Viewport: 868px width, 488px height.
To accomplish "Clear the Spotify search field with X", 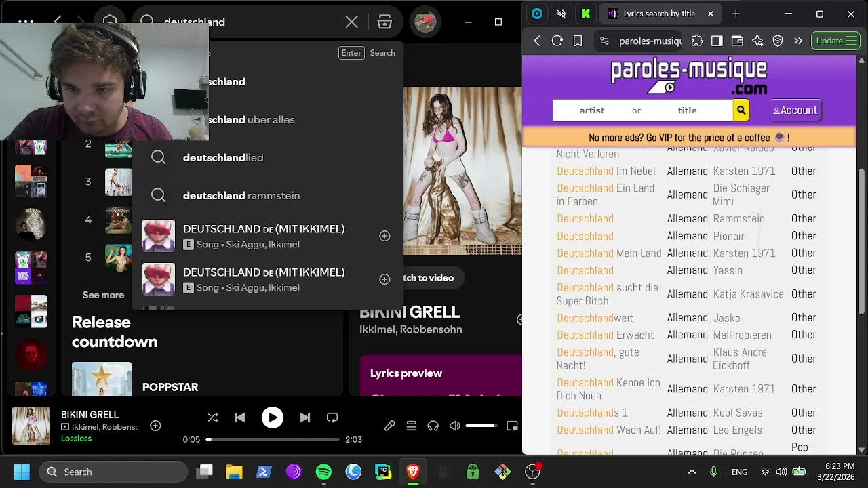I will coord(351,22).
